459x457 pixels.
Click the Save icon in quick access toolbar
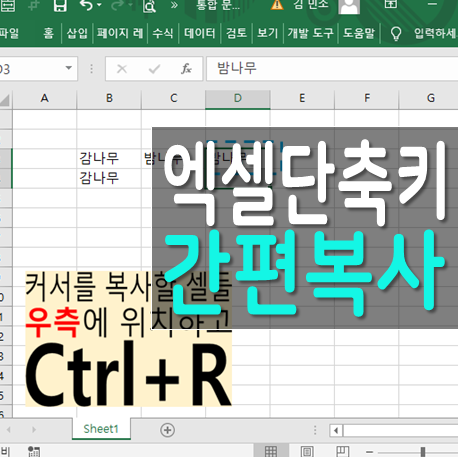[60, 5]
